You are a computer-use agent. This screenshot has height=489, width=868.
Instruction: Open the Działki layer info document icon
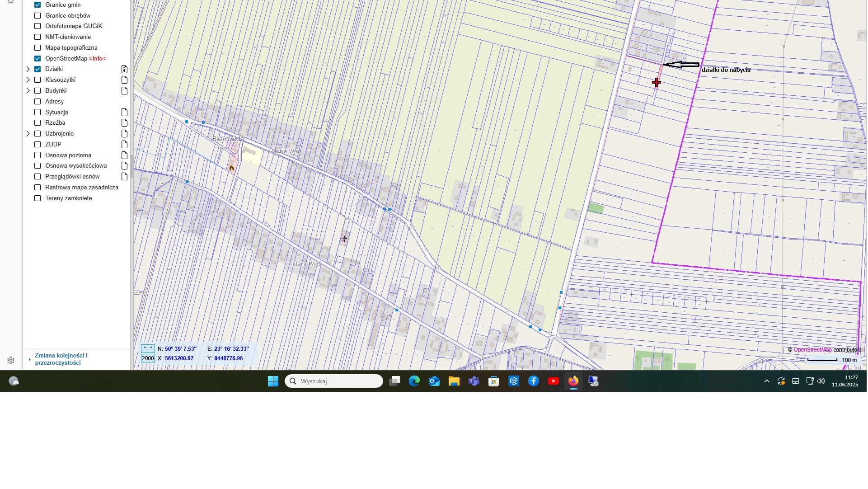(124, 69)
